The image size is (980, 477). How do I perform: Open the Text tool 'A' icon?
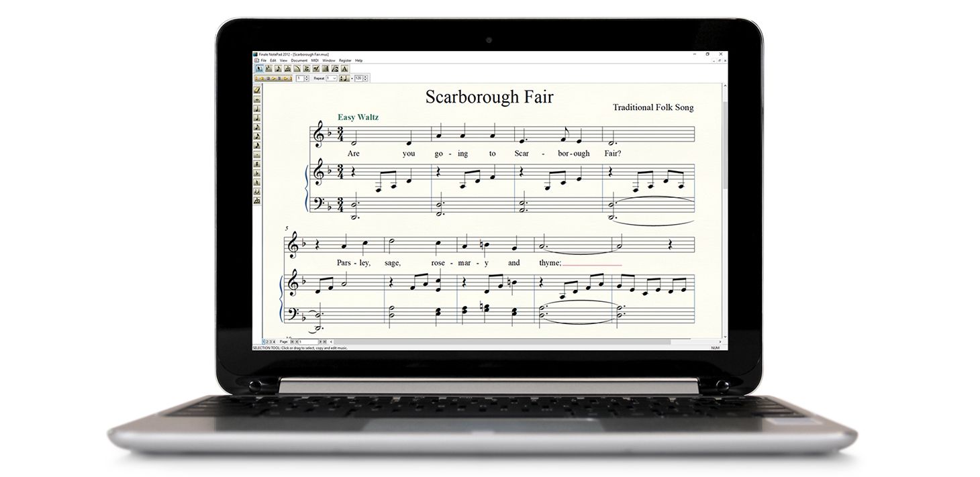coord(344,68)
